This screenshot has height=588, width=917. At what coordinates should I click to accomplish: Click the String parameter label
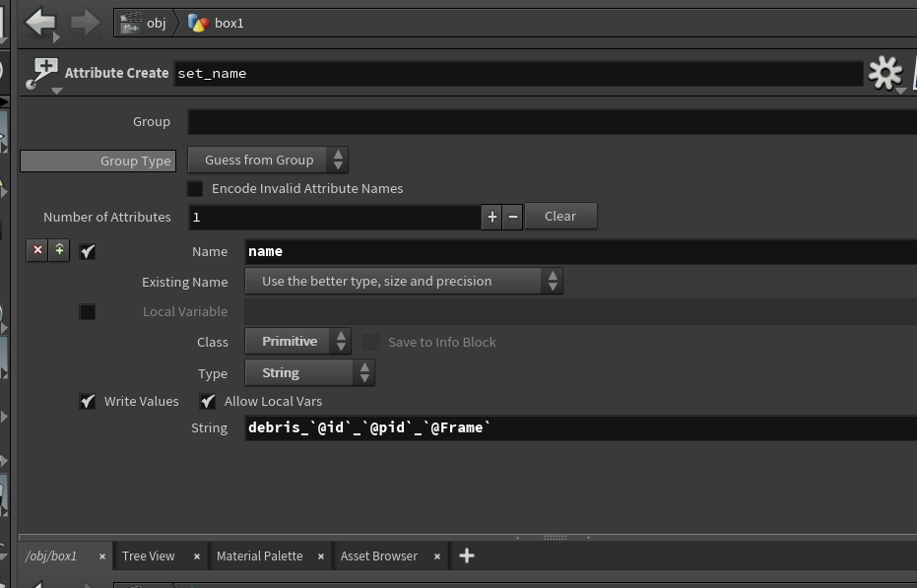(210, 428)
